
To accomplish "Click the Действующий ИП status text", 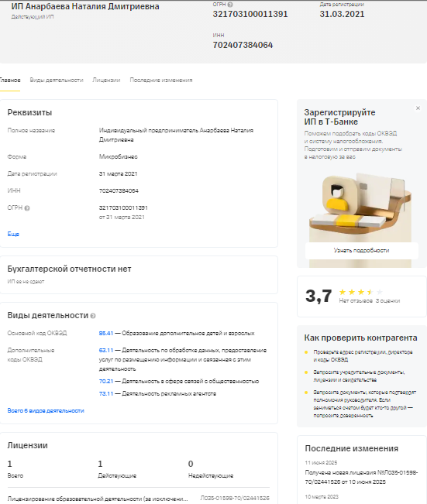I will (x=33, y=17).
